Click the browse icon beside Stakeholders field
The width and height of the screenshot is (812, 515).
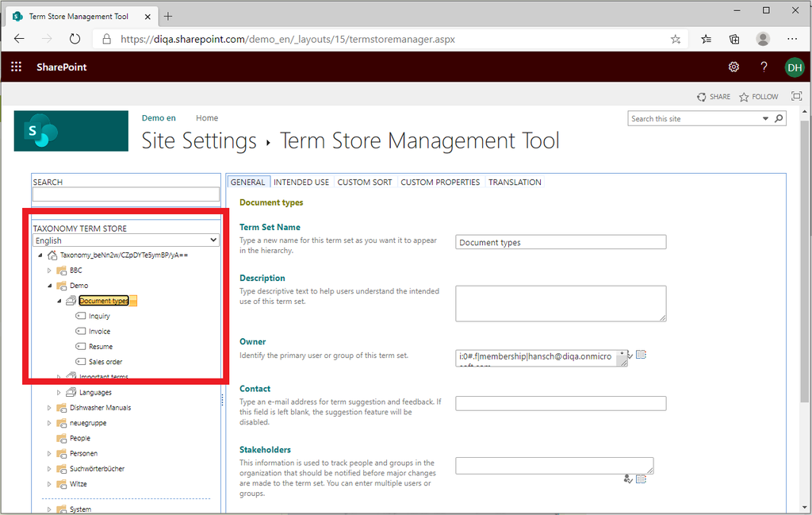click(642, 478)
